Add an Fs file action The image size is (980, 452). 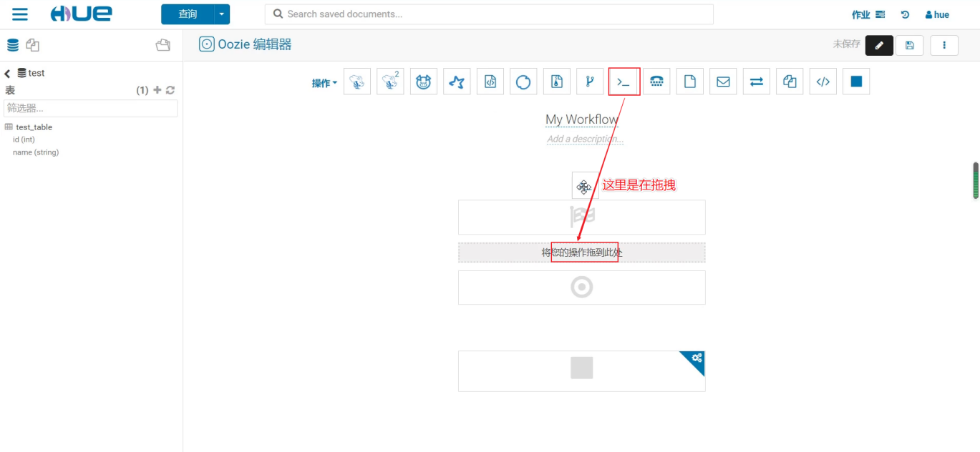click(x=690, y=82)
